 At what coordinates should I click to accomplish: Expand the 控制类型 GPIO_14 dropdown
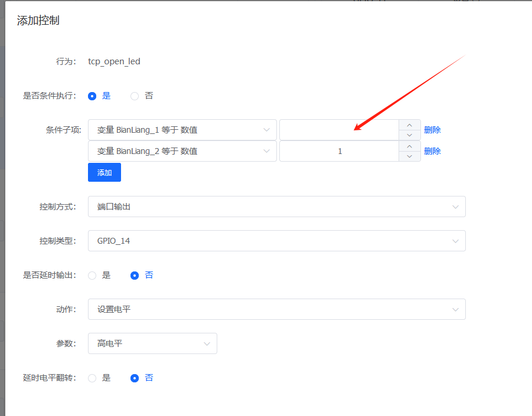276,241
